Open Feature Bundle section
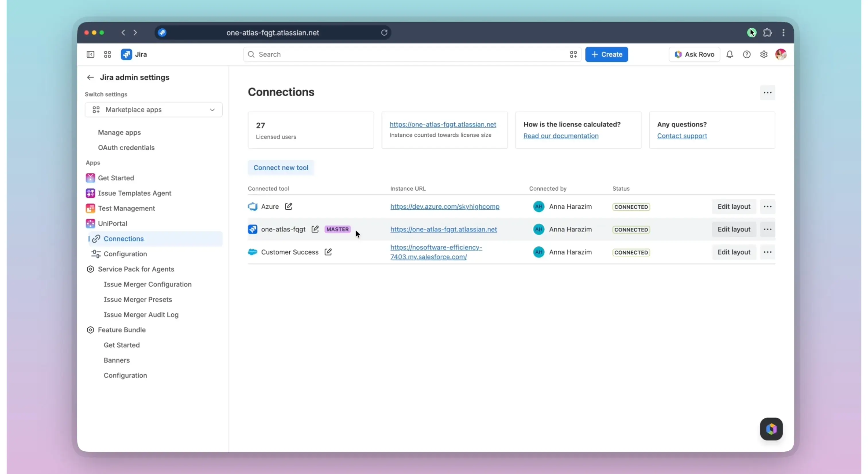The width and height of the screenshot is (868, 474). tap(122, 329)
